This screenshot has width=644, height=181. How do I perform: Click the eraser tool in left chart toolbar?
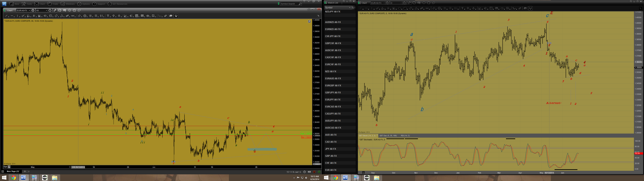[x=165, y=16]
